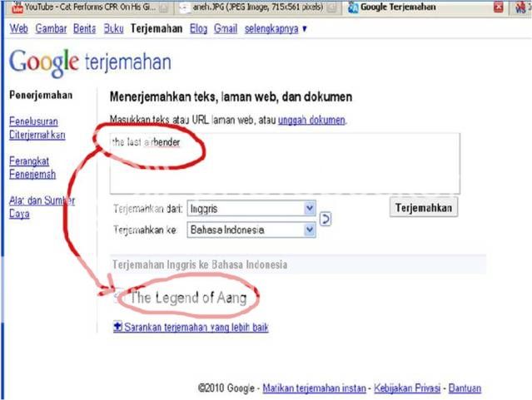Click the Terjemahkan button
Viewport: 532px width, 400px height.
[x=424, y=207]
